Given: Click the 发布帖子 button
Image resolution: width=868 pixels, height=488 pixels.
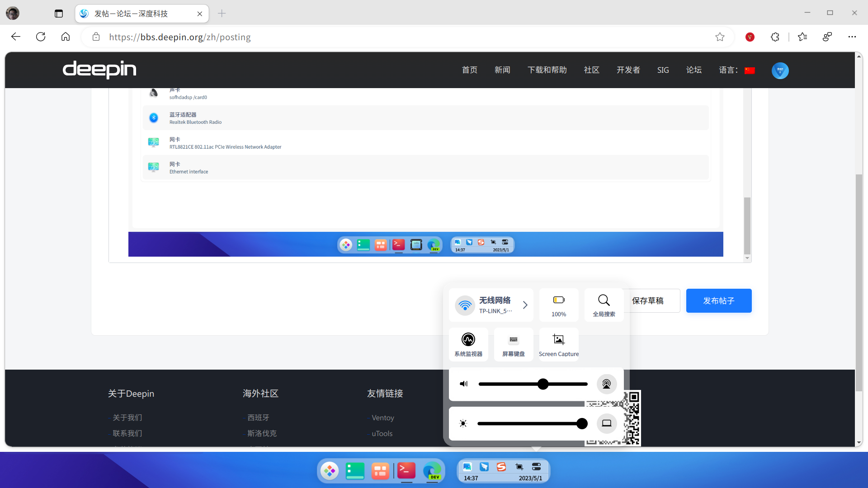Looking at the screenshot, I should (719, 301).
